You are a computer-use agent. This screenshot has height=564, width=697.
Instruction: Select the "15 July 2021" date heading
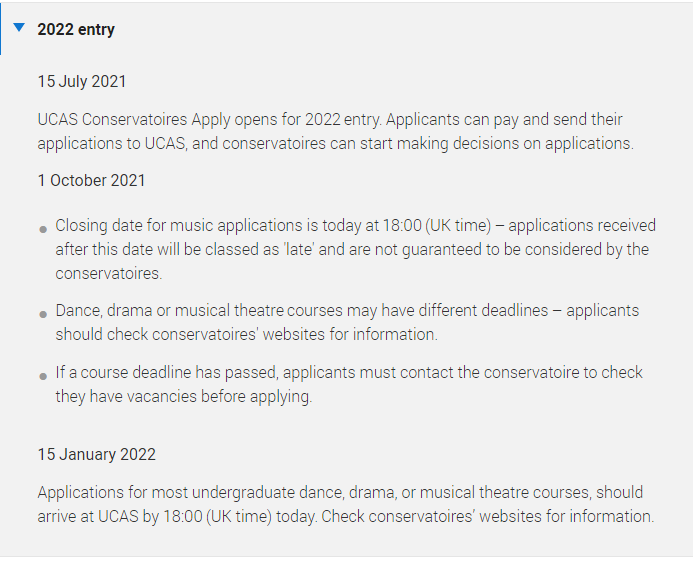[82, 82]
